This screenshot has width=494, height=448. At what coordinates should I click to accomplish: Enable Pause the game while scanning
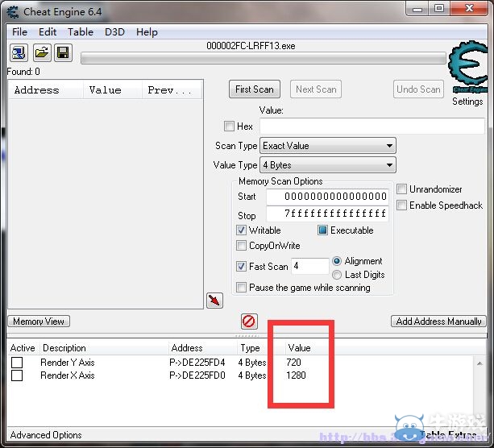(x=241, y=288)
